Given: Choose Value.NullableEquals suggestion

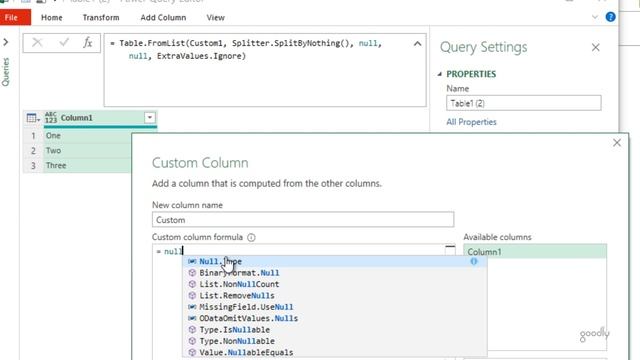Looking at the screenshot, I should coord(334,352).
